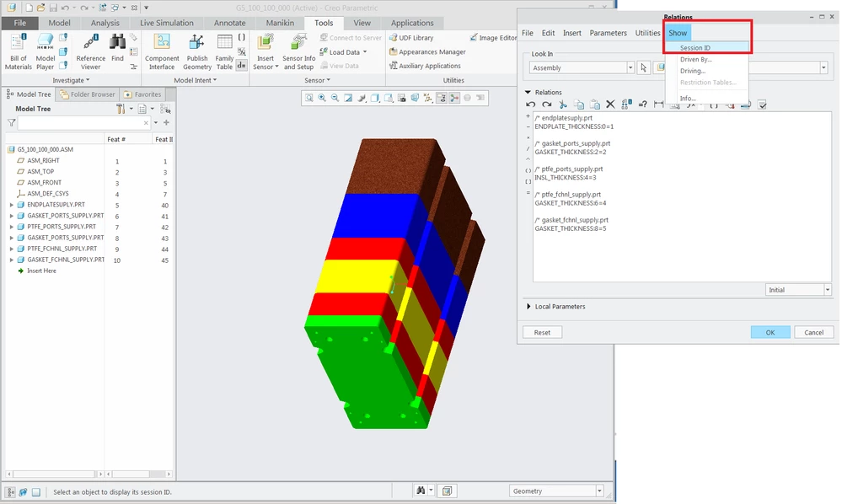The image size is (842, 504).
Task: Expand GASKET_FCHNL_SUPPLY.PRT tree node
Action: (x=11, y=260)
